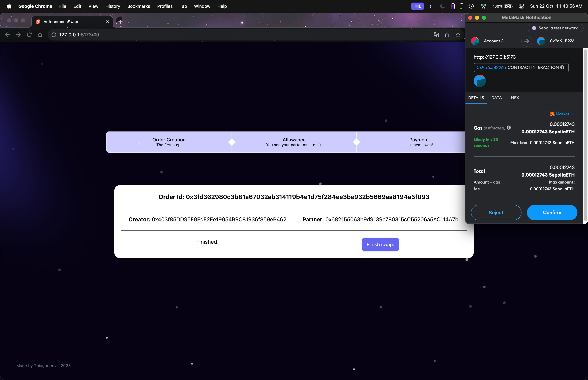Go forward in Chrome history
Viewport: 588px width, 380px height.
pos(18,35)
